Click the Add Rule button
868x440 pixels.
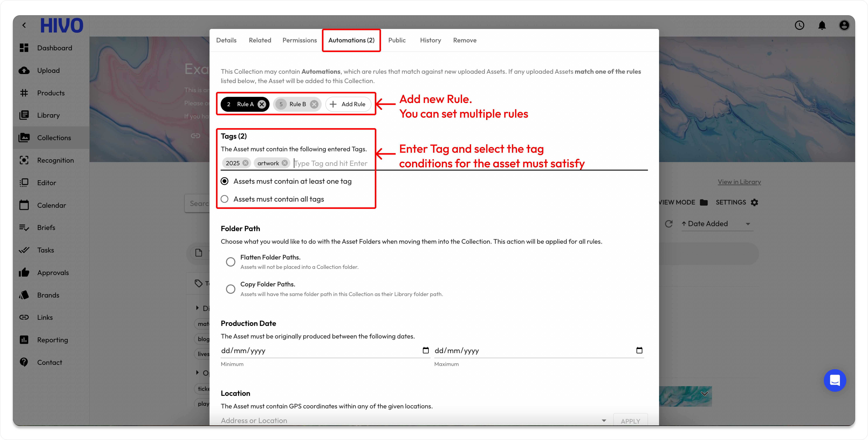[348, 104]
